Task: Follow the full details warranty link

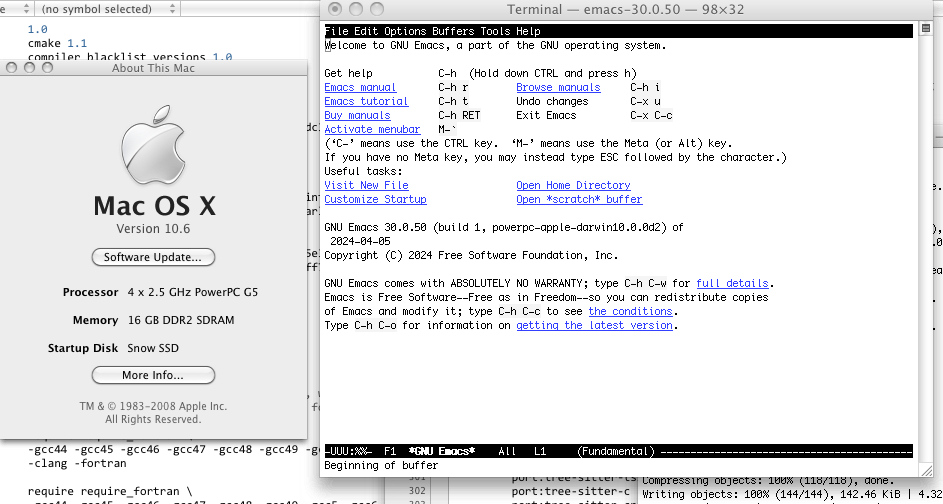Action: (x=733, y=283)
